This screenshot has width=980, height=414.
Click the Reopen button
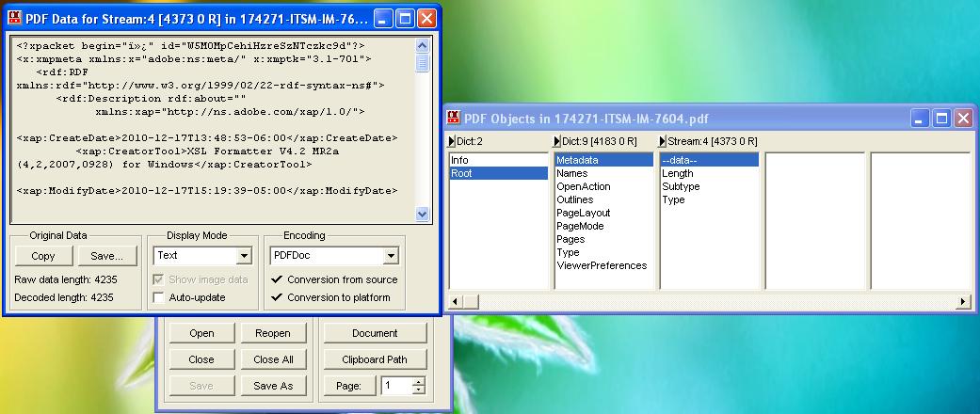pyautogui.click(x=272, y=333)
